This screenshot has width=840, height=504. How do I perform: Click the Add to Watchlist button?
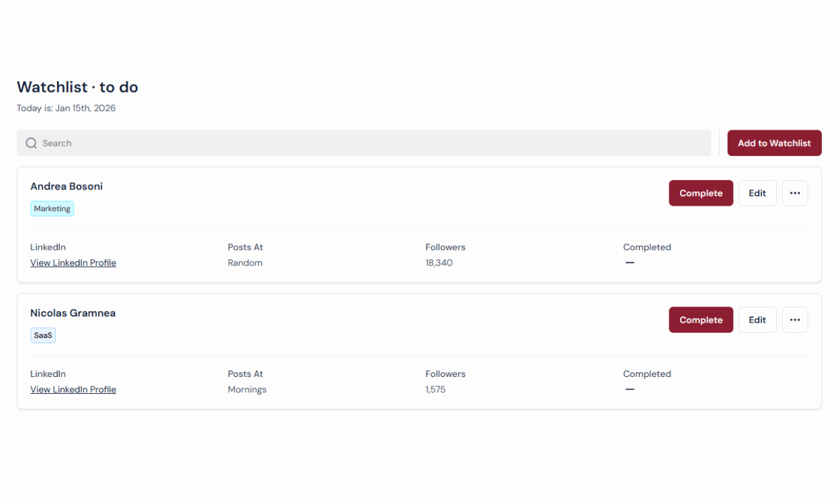point(774,143)
